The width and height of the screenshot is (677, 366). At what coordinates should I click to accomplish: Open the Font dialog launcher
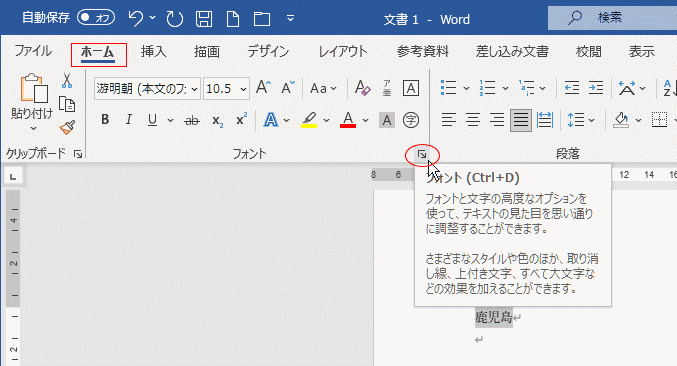(422, 155)
